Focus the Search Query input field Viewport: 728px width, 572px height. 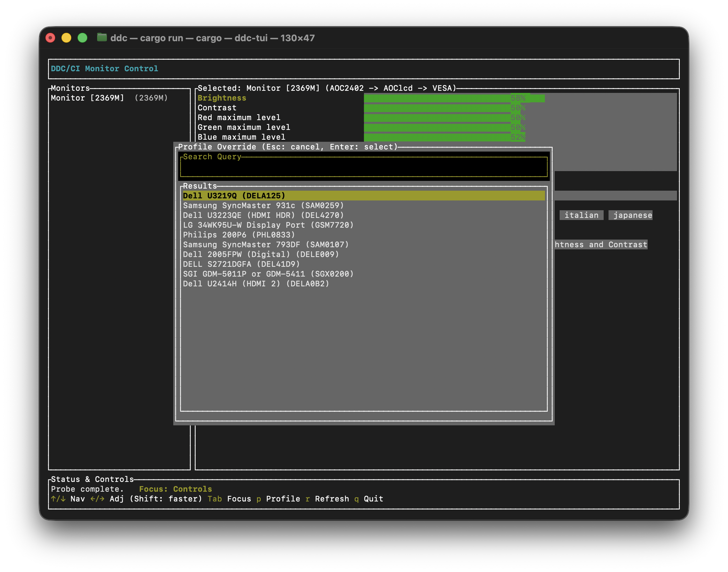pos(364,167)
